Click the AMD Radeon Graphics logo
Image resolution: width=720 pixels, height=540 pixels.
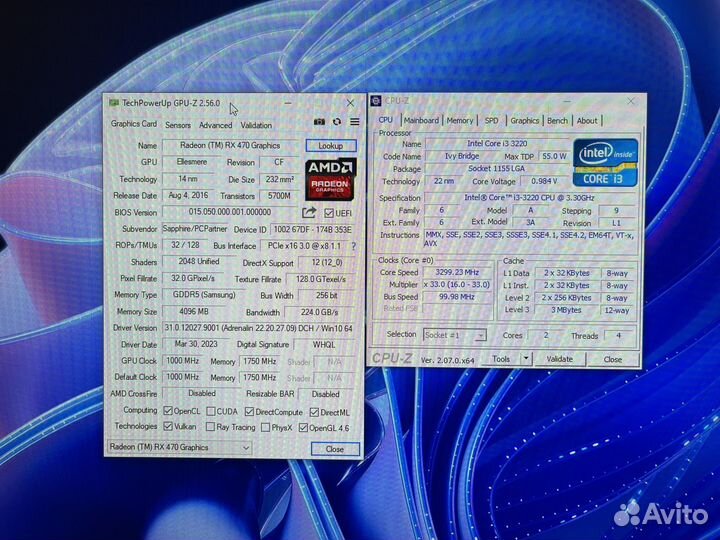point(330,180)
